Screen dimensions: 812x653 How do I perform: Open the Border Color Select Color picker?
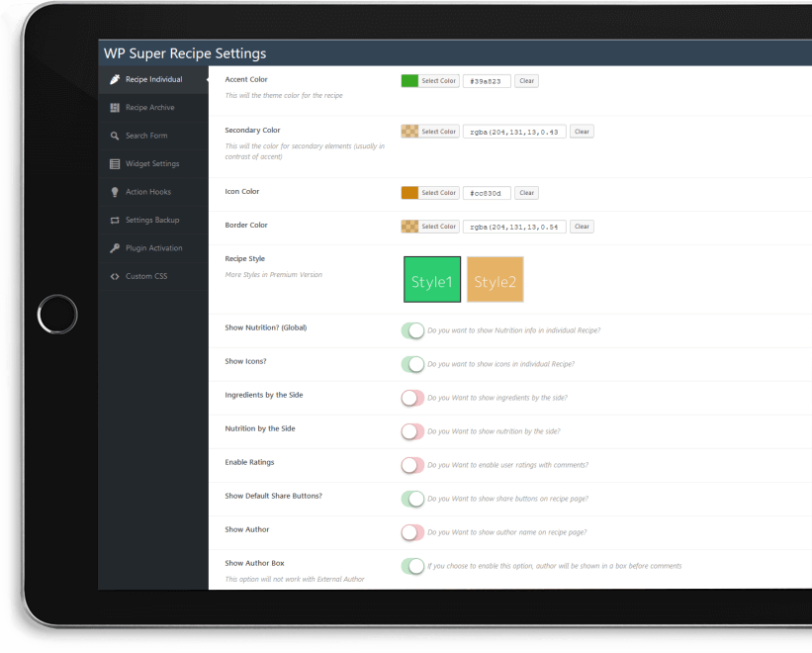pos(438,227)
